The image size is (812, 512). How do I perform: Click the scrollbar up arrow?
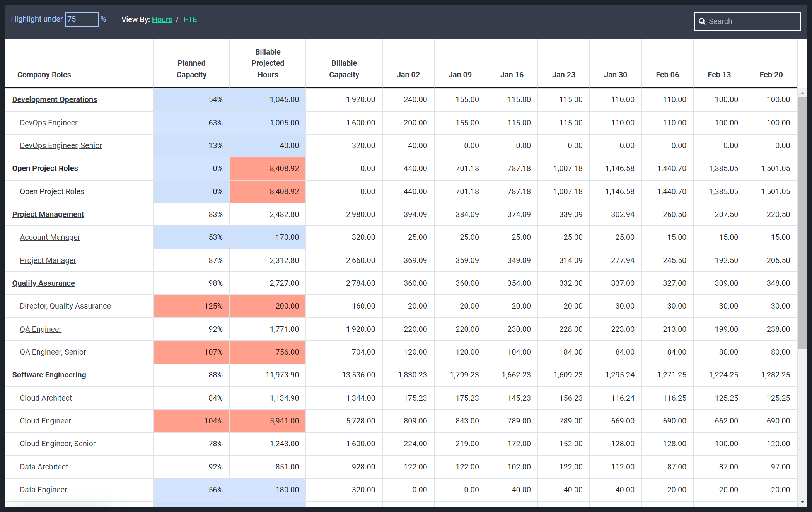[802, 93]
